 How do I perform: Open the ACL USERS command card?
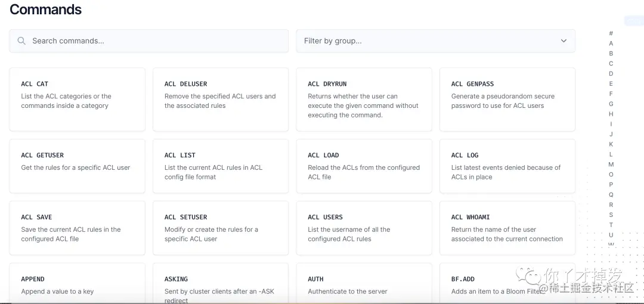point(364,228)
